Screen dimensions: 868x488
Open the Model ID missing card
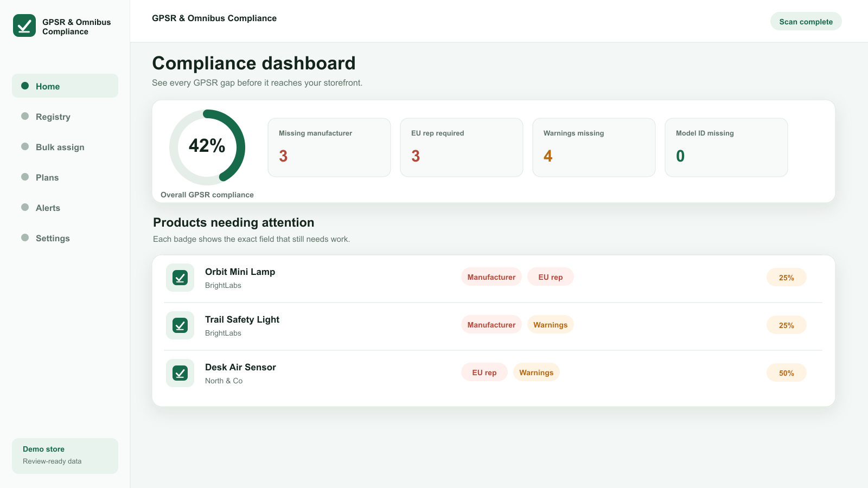[x=726, y=147]
